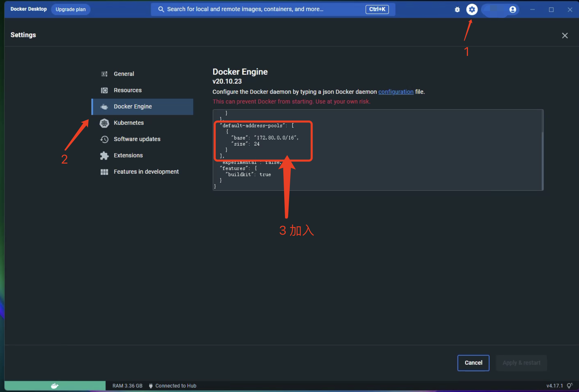Viewport: 579px width, 392px height.
Task: Click the Hub connection plug icon
Action: pyautogui.click(x=150, y=385)
